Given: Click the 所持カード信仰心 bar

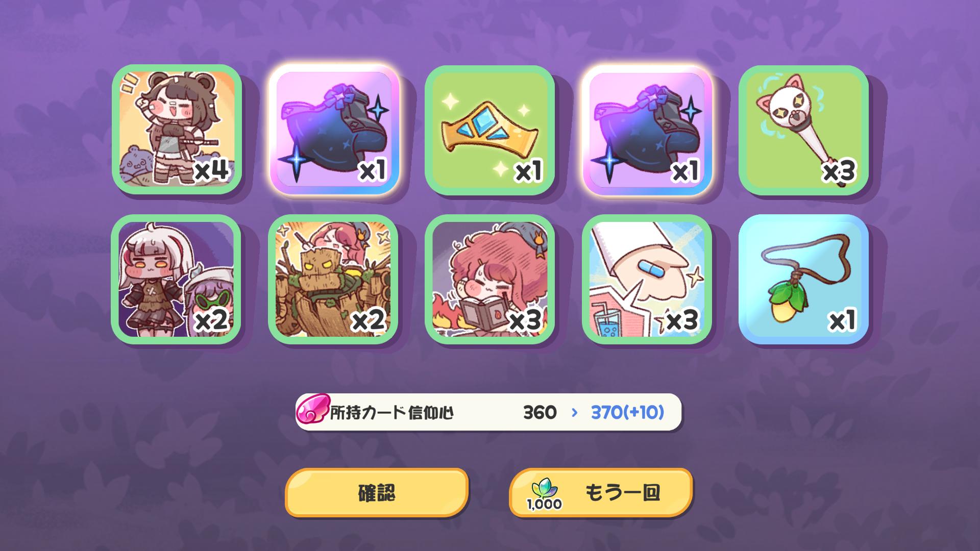Looking at the screenshot, I should tap(488, 412).
